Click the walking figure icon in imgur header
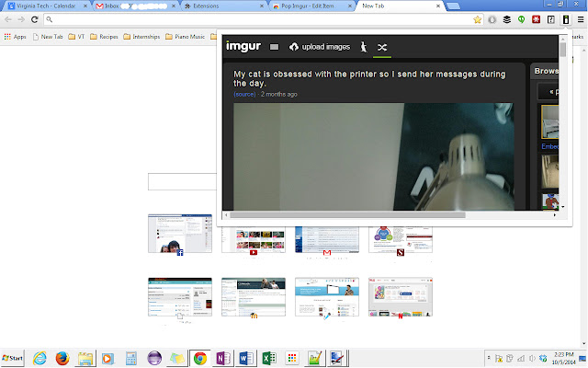Image resolution: width=588 pixels, height=368 pixels. pyautogui.click(x=364, y=47)
